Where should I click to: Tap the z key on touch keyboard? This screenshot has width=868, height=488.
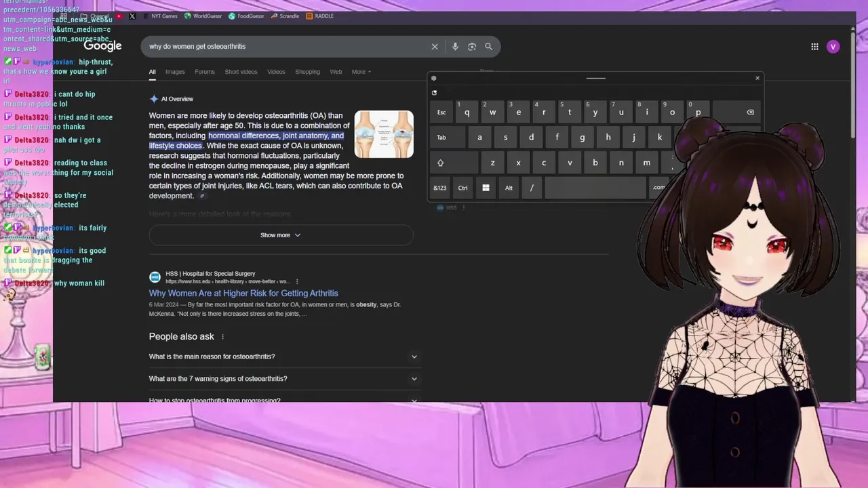492,163
